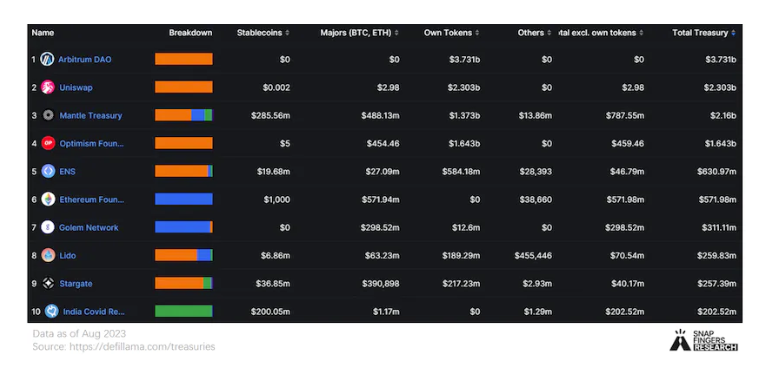Screen dimensions: 771x378
Task: Click the Arbitrum DAO logo icon
Action: 47,59
